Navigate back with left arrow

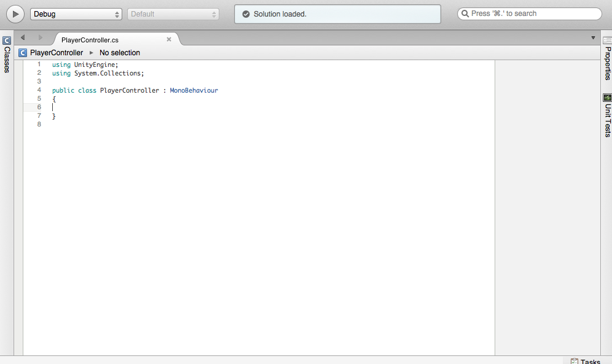click(x=23, y=37)
